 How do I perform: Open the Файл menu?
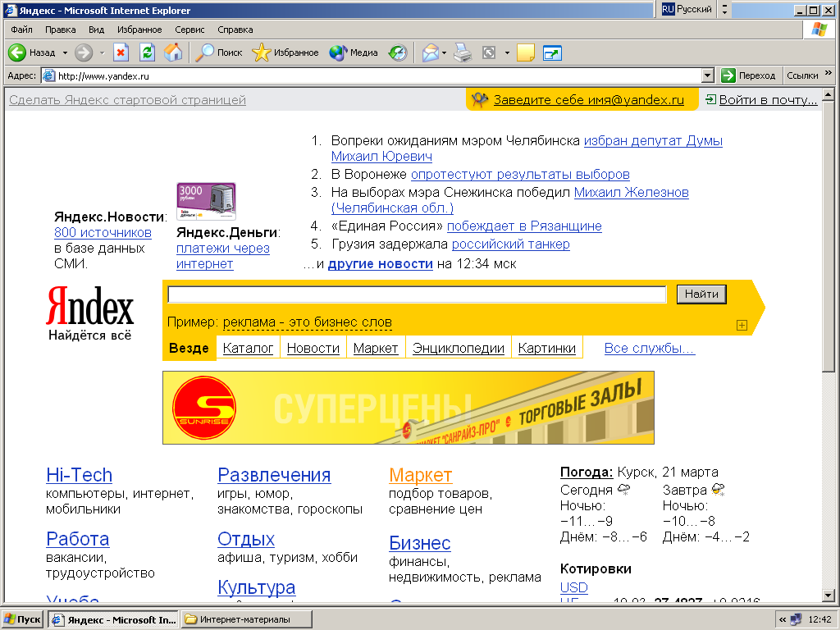click(x=21, y=30)
